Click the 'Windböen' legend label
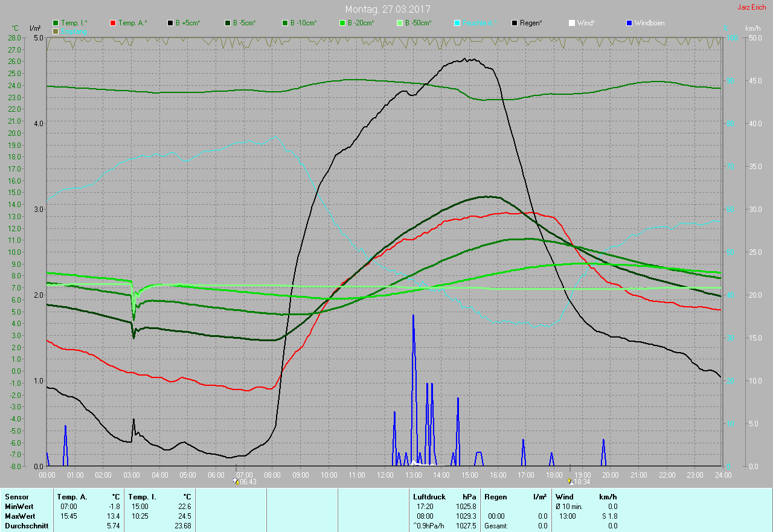Image resolution: width=773 pixels, height=532 pixels. tap(649, 23)
